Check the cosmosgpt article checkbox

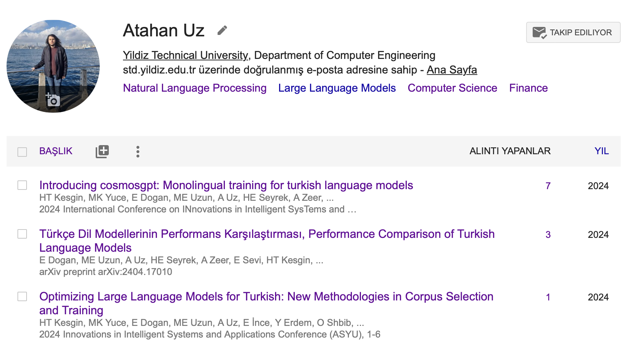23,186
